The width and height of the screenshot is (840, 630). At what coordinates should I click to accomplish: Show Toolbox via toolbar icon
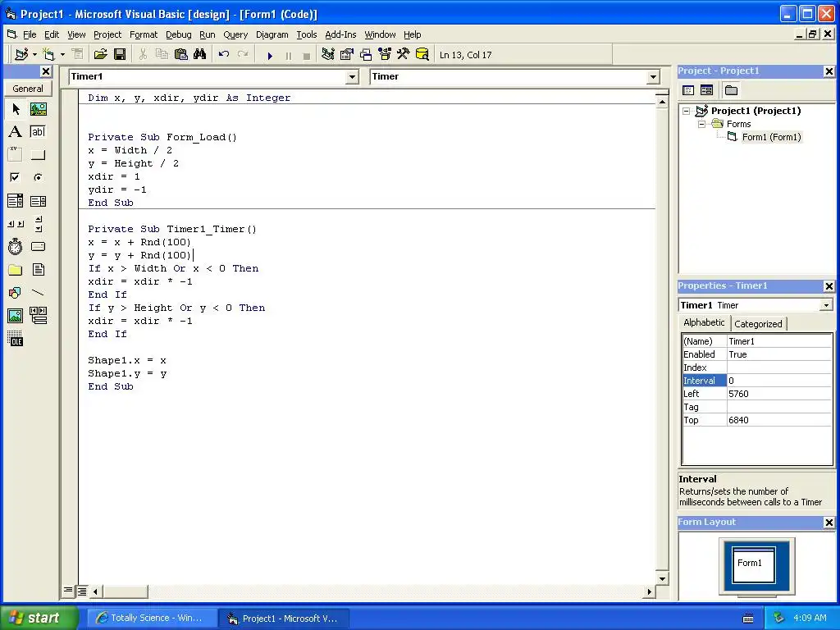[x=404, y=54]
